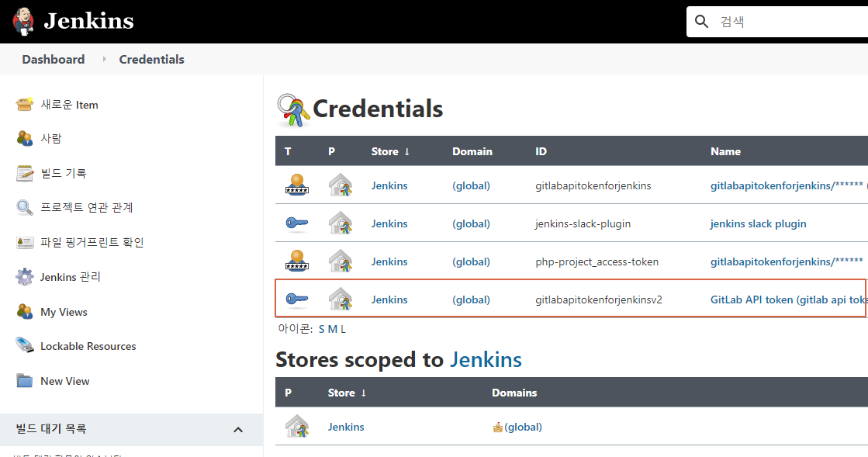The height and width of the screenshot is (457, 868).
Task: Click the T column header
Action: coord(288,151)
